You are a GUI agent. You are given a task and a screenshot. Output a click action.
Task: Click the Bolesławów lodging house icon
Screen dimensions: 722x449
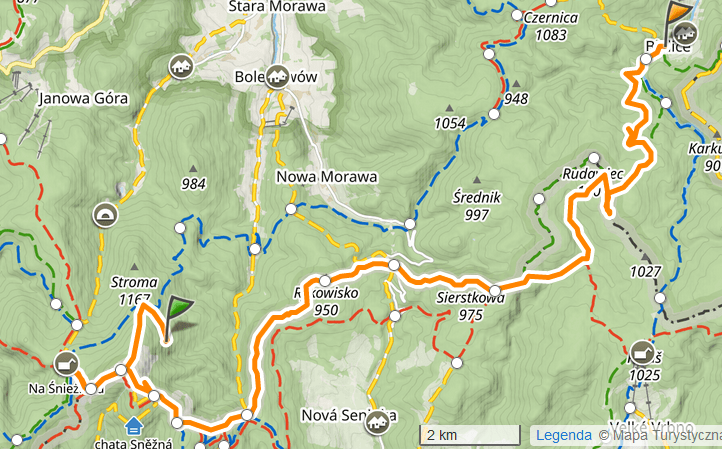tap(277, 76)
